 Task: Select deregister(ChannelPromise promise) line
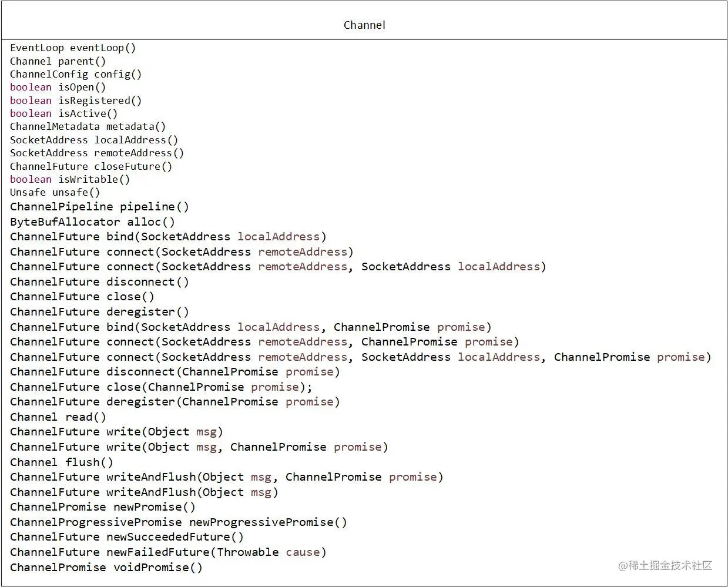[x=175, y=402]
